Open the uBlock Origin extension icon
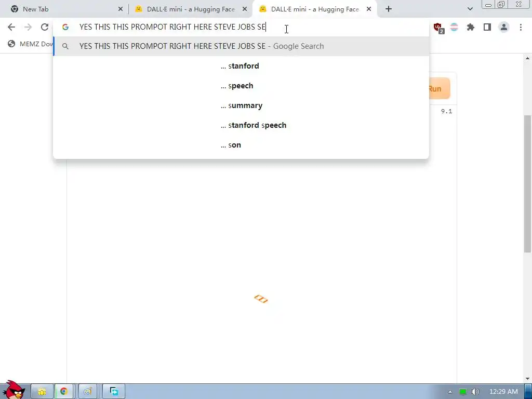Screen dimensions: 532x399 (438, 28)
